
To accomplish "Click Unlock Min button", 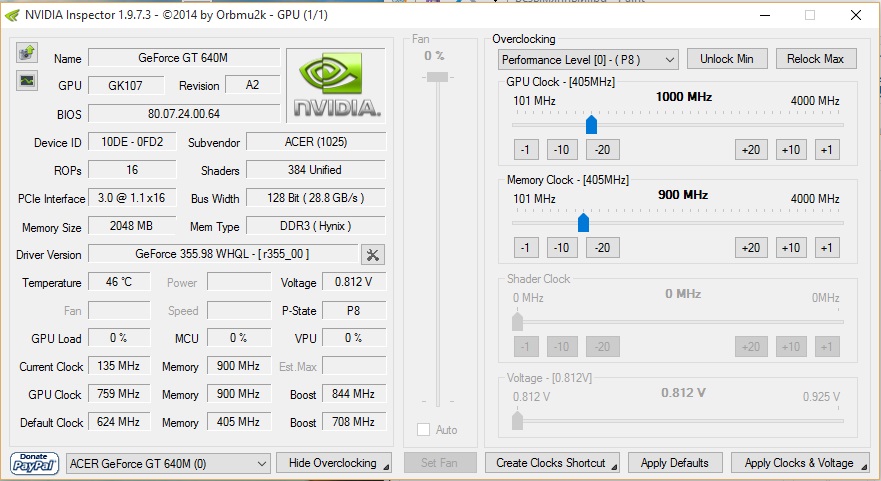I will tap(726, 59).
